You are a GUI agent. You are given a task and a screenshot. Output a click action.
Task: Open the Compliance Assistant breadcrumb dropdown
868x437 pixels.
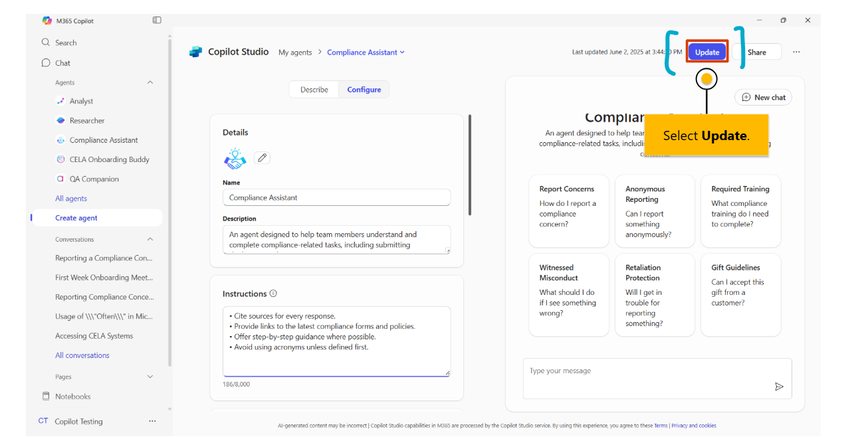[366, 52]
